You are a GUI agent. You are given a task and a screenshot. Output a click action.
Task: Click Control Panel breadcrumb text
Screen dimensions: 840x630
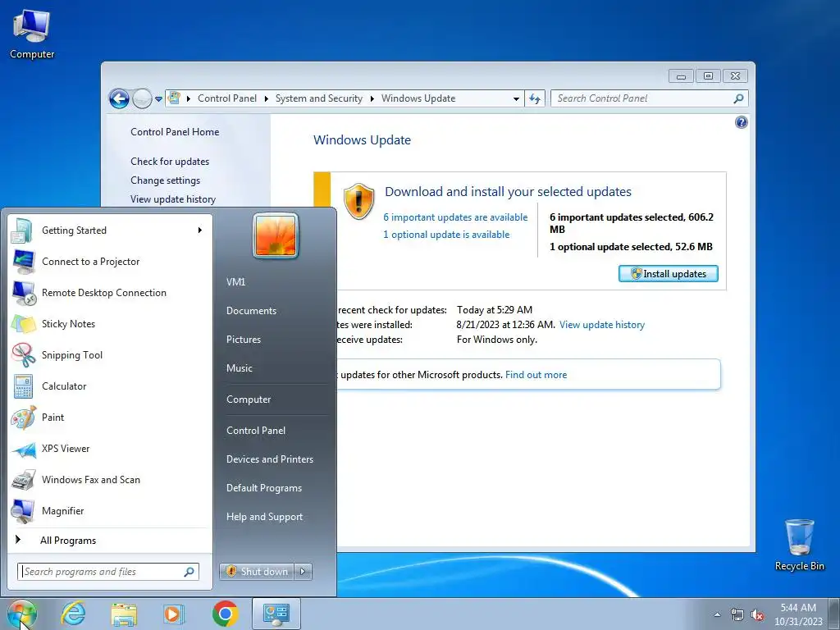227,98
